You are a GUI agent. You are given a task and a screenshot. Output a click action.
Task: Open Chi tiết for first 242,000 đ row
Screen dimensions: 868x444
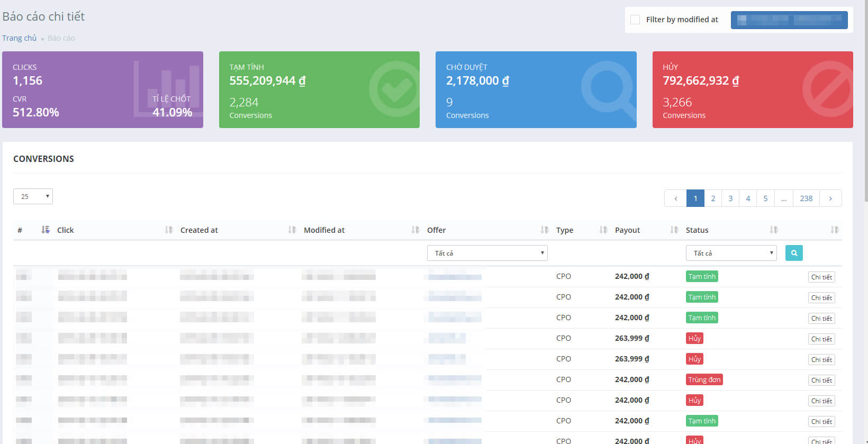[x=821, y=277]
